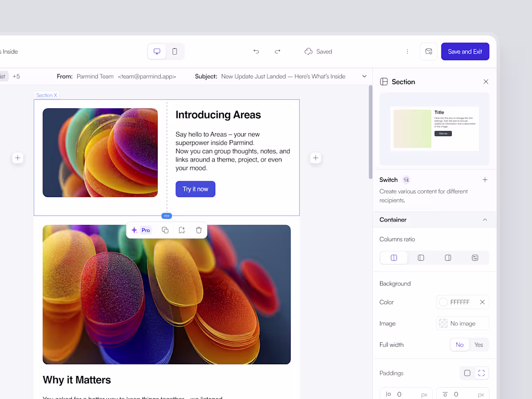Screen dimensions: 532x399
Task: Open the send test email envelope icon
Action: point(429,51)
